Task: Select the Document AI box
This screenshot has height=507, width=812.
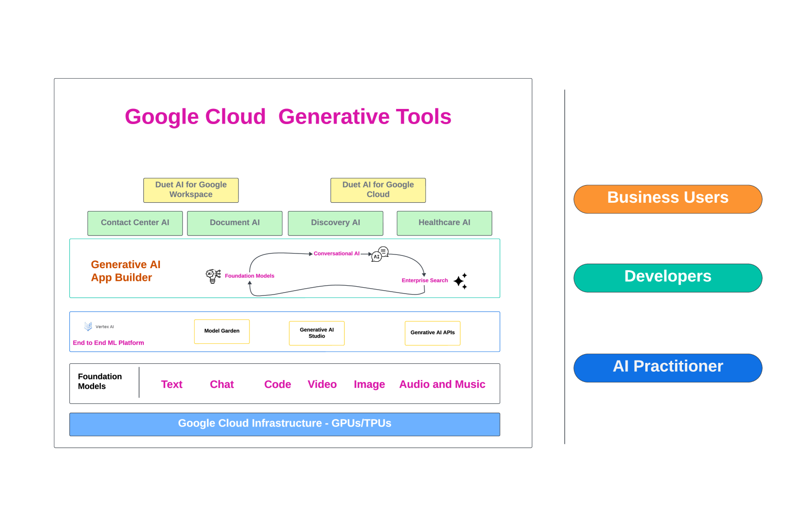Action: (235, 223)
